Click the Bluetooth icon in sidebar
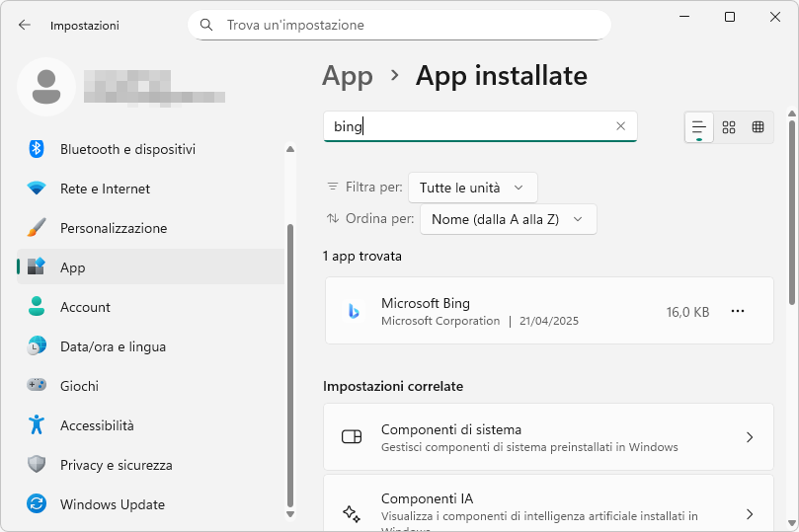The image size is (799, 532). pos(37,149)
